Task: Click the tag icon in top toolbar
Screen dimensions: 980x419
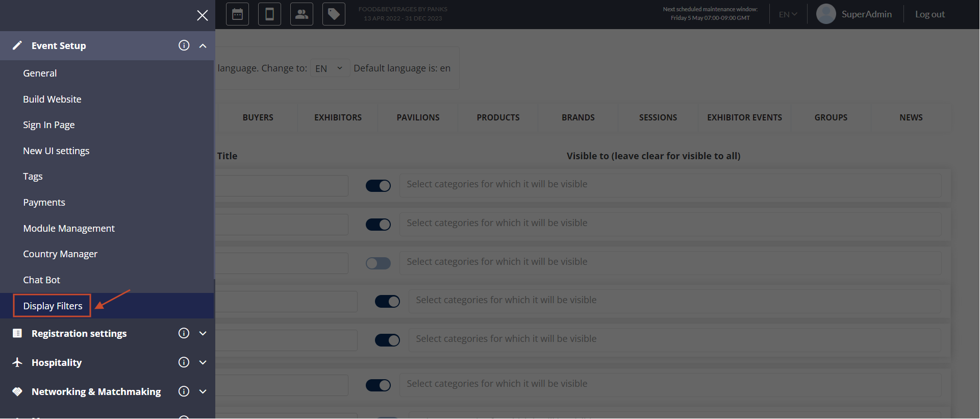Action: [334, 14]
